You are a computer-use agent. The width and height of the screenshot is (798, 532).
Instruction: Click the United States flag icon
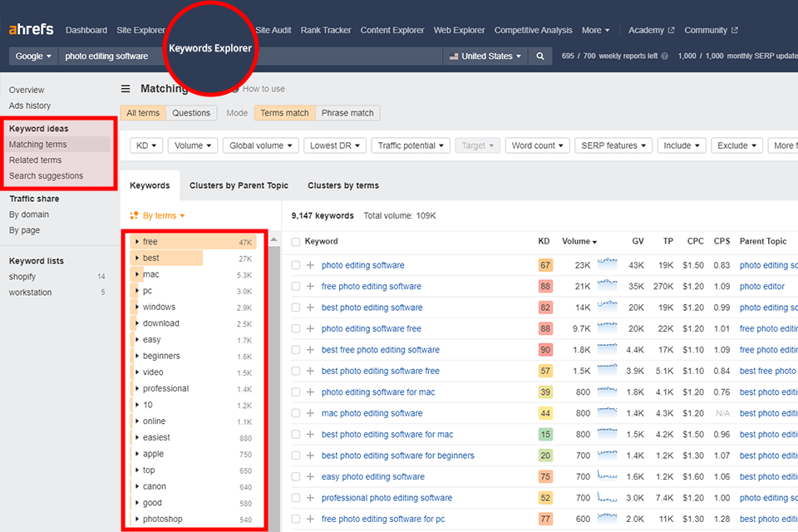[454, 57]
